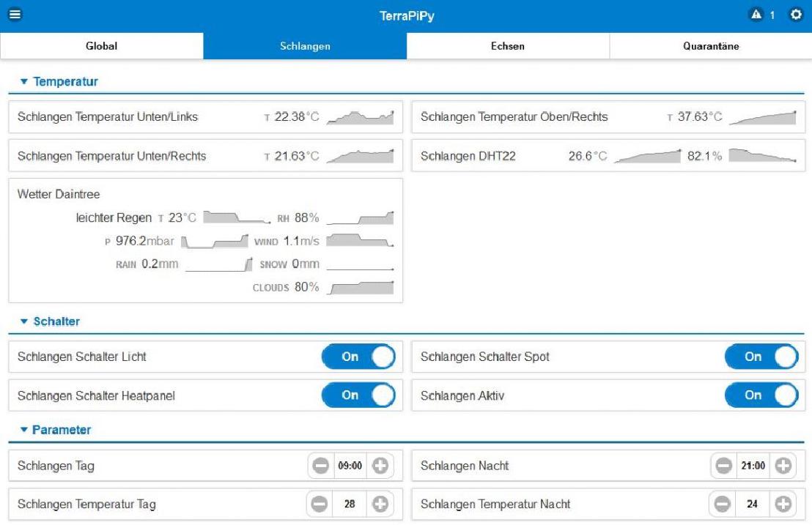Switch to the Echsen tab
The height and width of the screenshot is (525, 812).
pos(508,46)
